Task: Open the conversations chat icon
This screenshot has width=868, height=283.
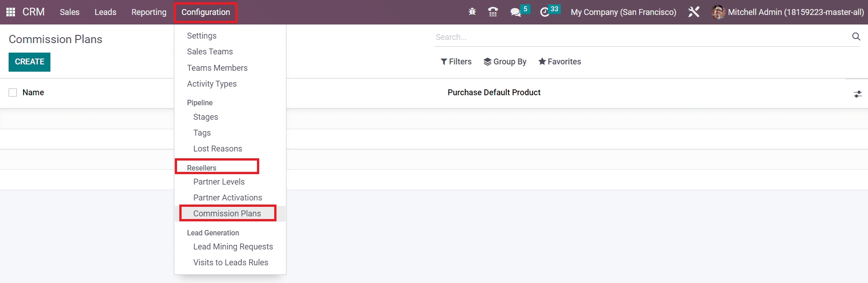Action: coord(515,12)
